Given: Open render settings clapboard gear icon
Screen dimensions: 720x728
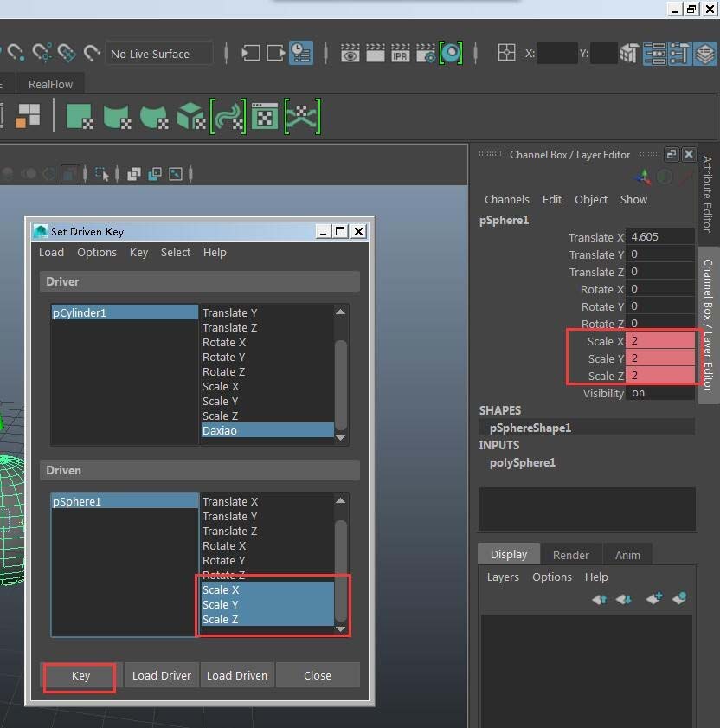Looking at the screenshot, I should (x=425, y=53).
